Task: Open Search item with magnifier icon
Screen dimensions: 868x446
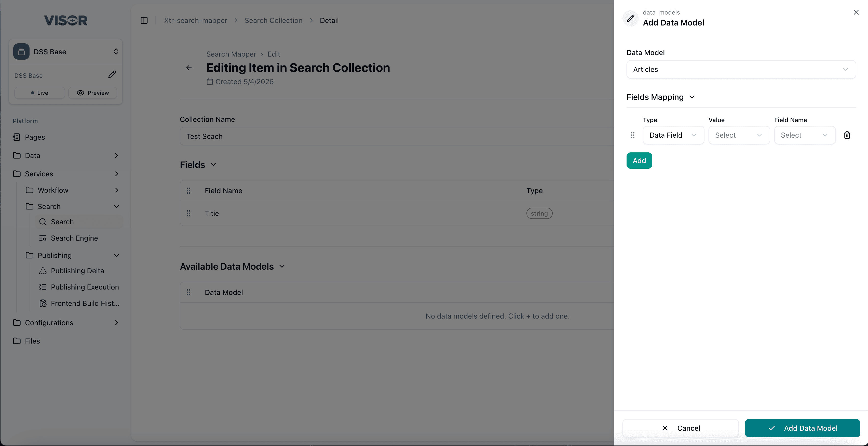Action: point(79,222)
